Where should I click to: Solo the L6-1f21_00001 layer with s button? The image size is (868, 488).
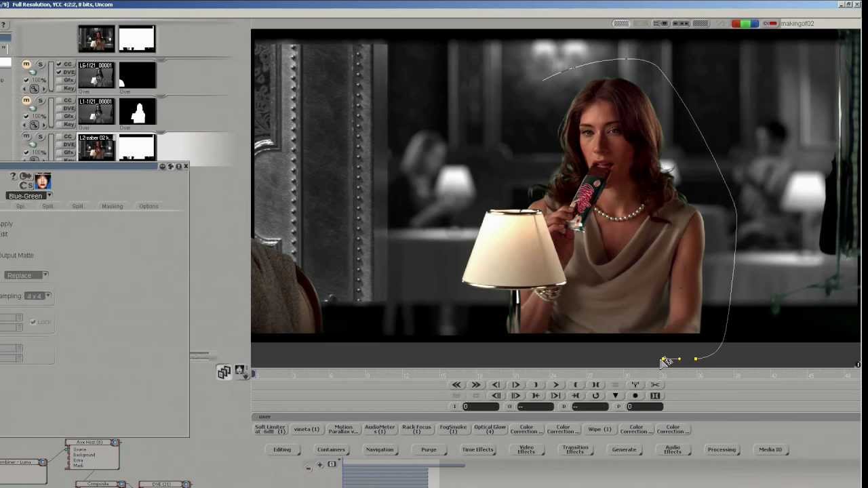coord(40,64)
